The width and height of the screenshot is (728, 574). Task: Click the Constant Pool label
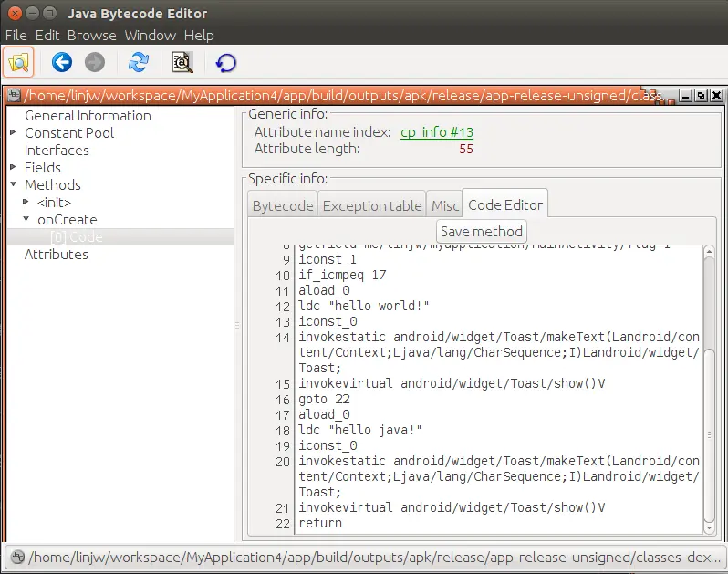pos(69,133)
